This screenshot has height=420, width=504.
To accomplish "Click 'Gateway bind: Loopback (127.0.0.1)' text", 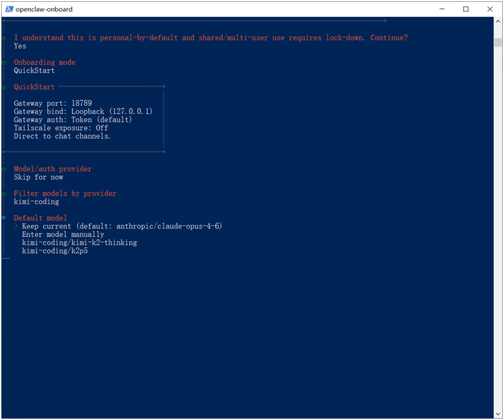I will pos(83,112).
